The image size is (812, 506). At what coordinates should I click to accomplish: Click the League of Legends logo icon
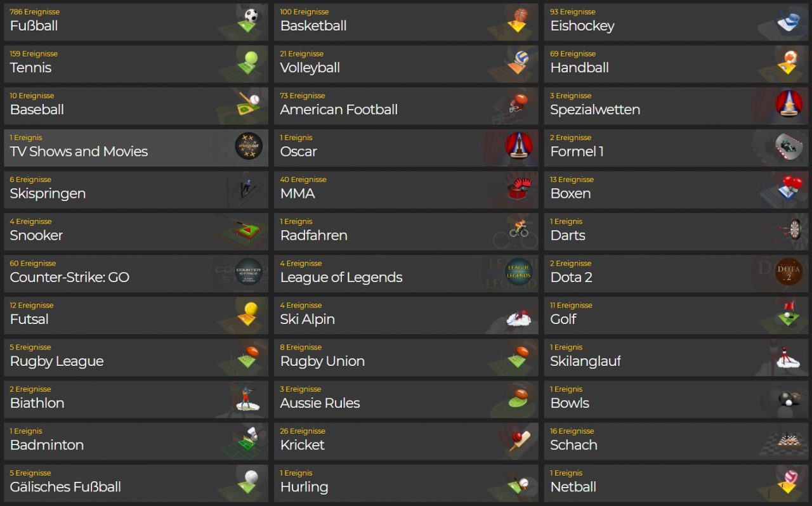coord(519,272)
